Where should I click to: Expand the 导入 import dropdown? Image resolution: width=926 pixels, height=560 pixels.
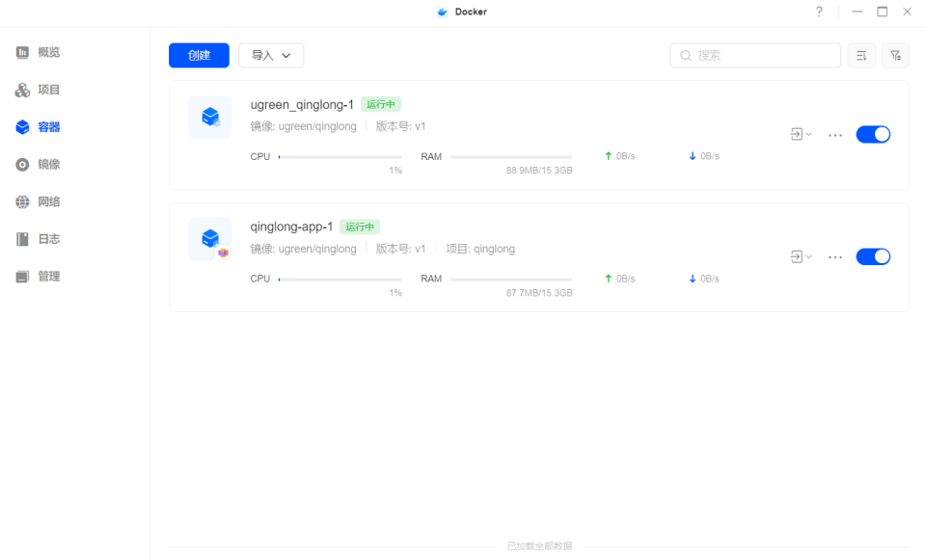271,56
